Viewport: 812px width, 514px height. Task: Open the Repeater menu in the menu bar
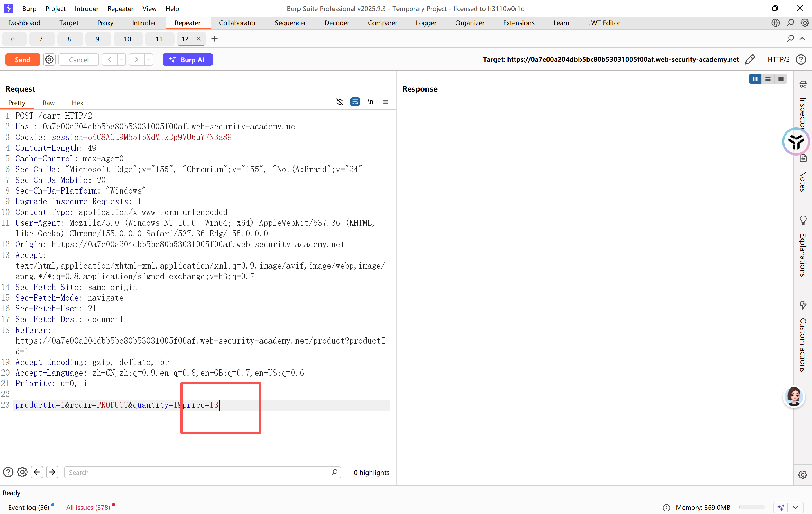pos(120,8)
